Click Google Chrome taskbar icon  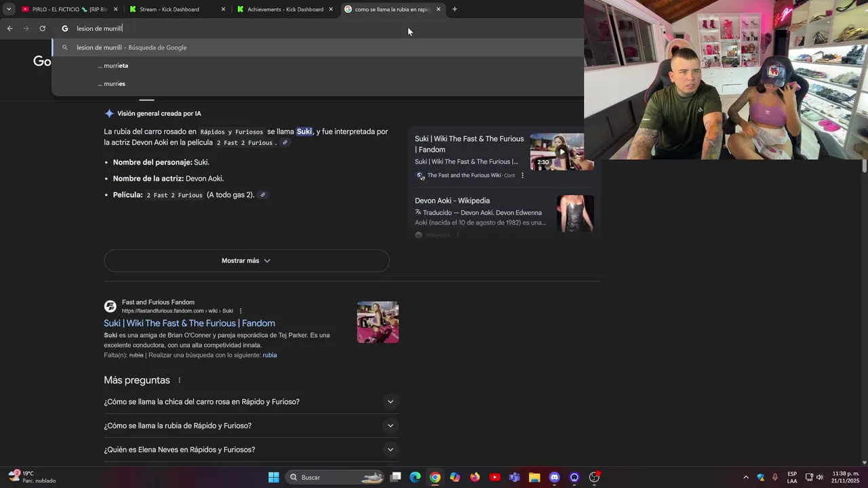click(435, 477)
